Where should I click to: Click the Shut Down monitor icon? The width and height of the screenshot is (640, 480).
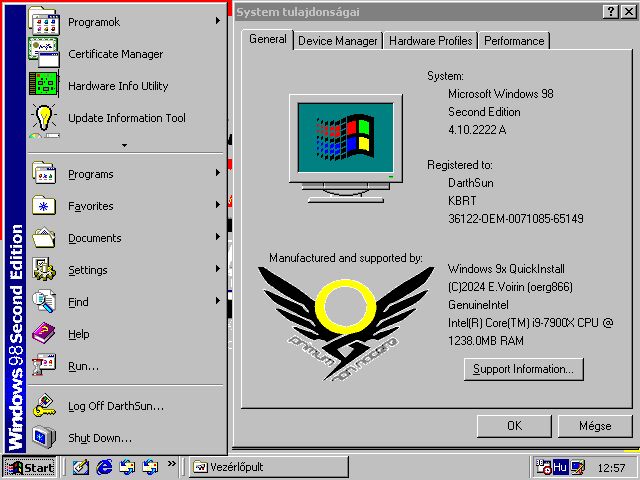[44, 437]
